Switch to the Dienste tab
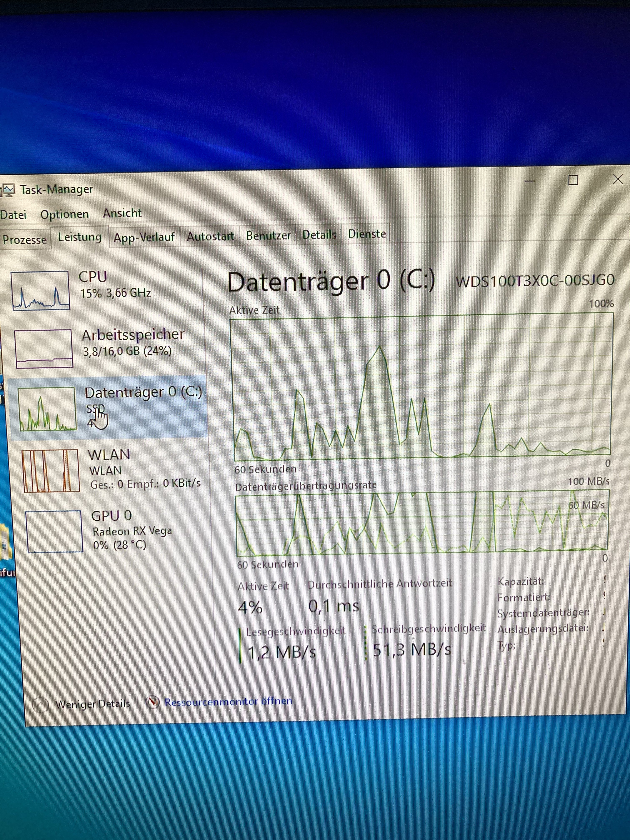The height and width of the screenshot is (840, 630). click(367, 234)
